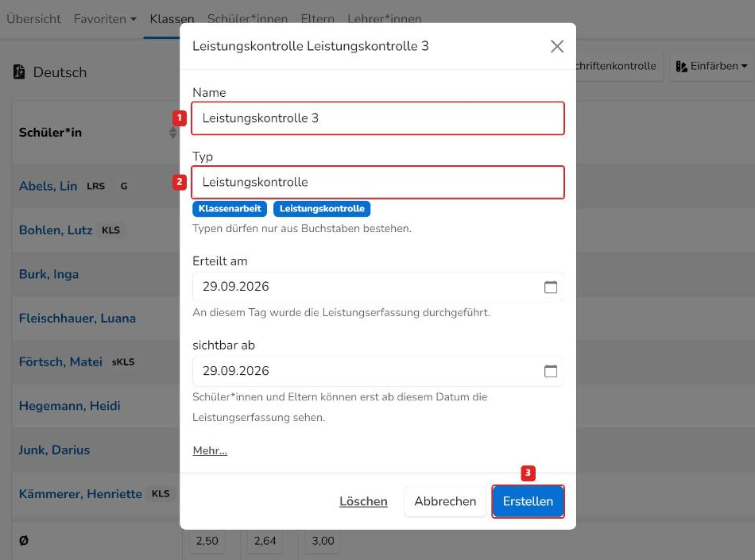The width and height of the screenshot is (755, 560).
Task: Open student Hegemann, Heidi
Action: [x=69, y=406]
